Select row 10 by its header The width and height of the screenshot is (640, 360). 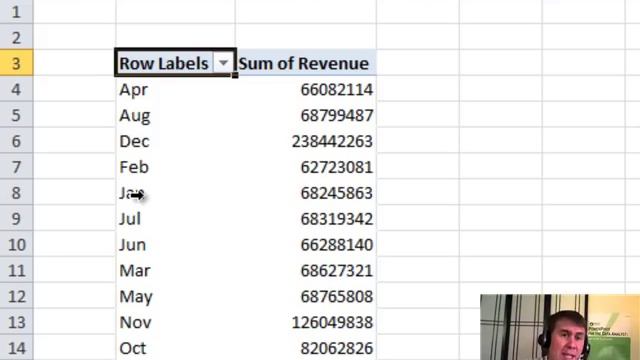pos(16,244)
